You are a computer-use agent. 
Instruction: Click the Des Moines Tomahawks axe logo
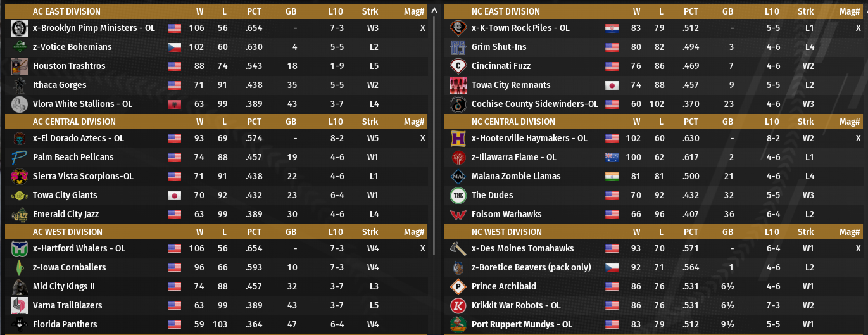tap(458, 249)
